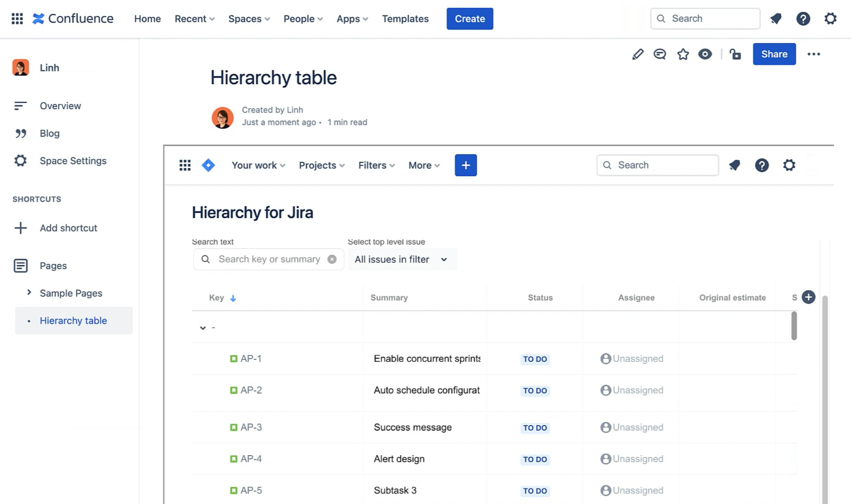Click the Create button in navbar
The width and height of the screenshot is (862, 504).
tap(470, 18)
